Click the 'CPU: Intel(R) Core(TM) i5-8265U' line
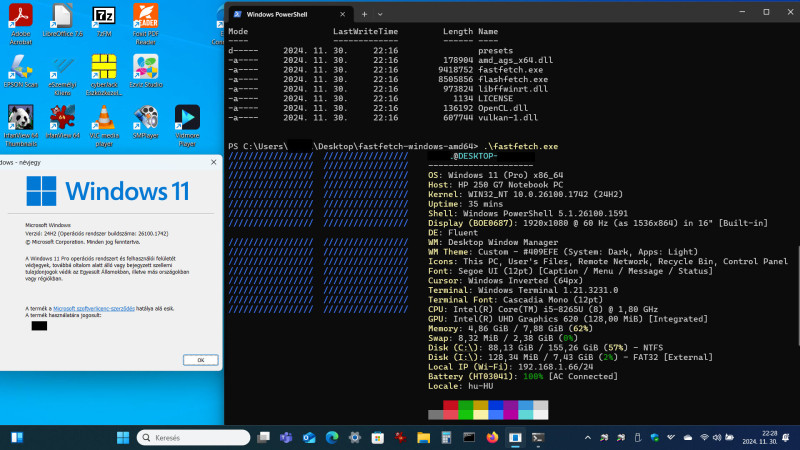The width and height of the screenshot is (800, 450). (543, 309)
